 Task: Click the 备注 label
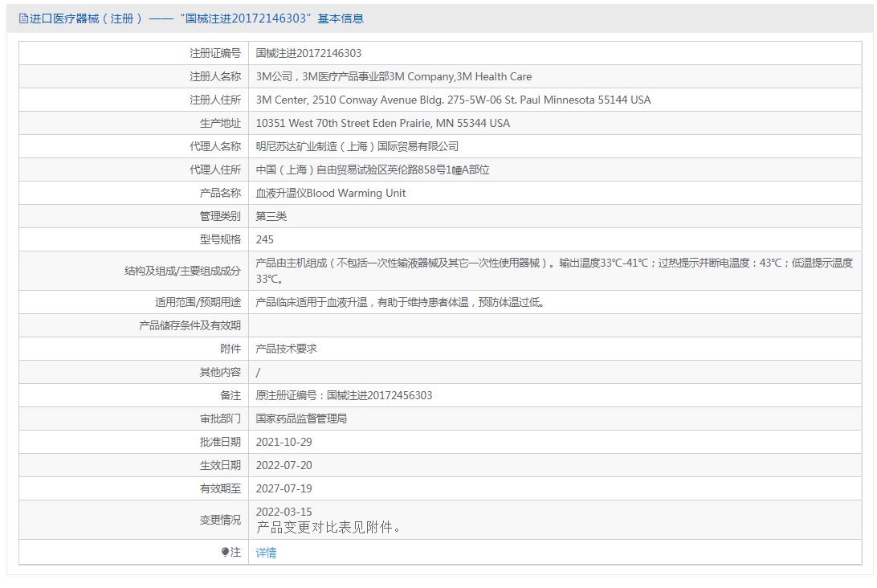point(230,395)
